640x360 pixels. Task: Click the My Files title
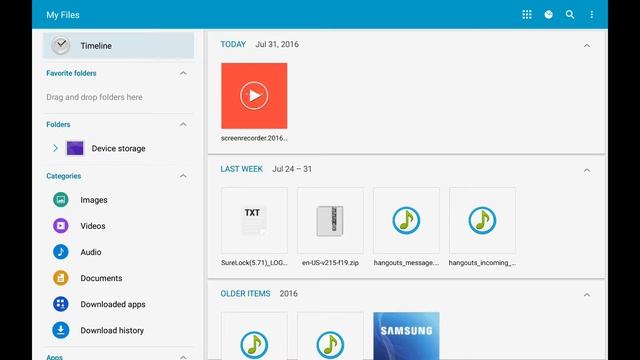63,15
